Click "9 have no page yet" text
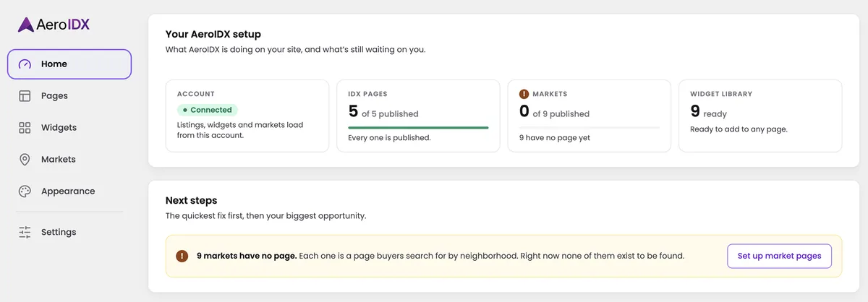 click(x=555, y=137)
